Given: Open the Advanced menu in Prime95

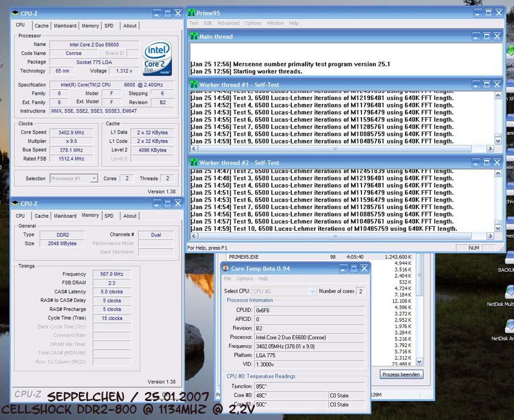Looking at the screenshot, I should coord(228,23).
